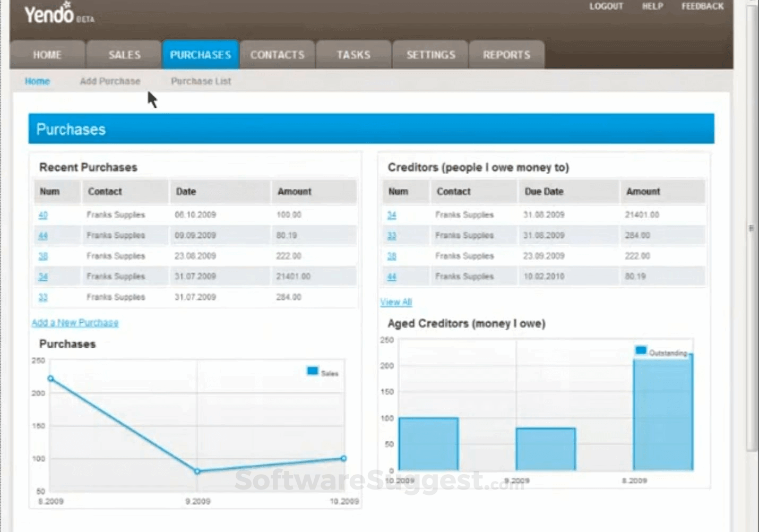Viewport: 759px width, 532px height.
Task: Go to the TASKS tab
Action: click(353, 55)
